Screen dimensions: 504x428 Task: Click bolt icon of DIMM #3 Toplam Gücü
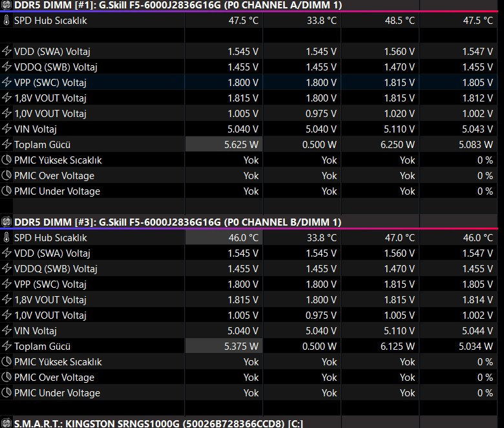click(6, 346)
